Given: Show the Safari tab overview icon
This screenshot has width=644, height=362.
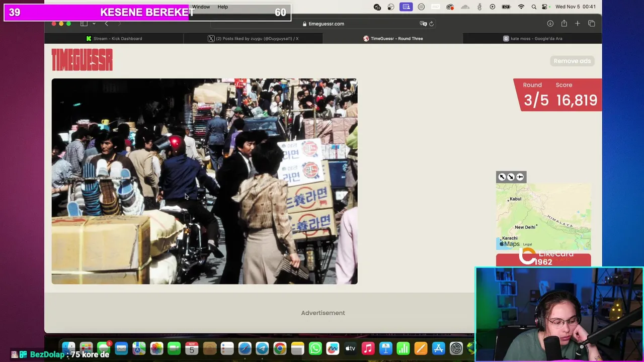Looking at the screenshot, I should pos(592,24).
